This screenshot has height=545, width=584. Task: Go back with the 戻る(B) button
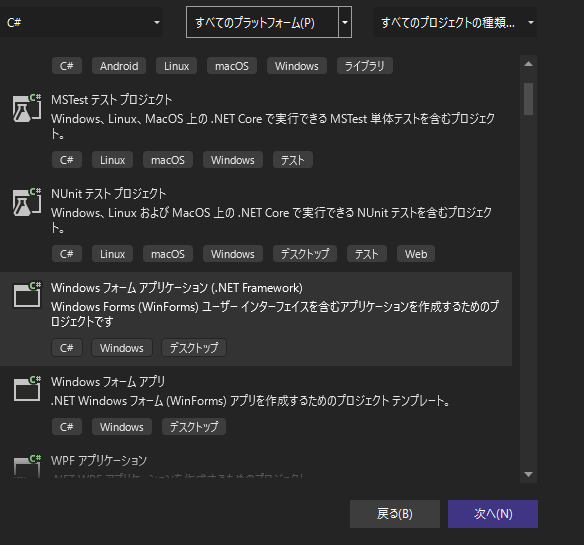coord(395,514)
